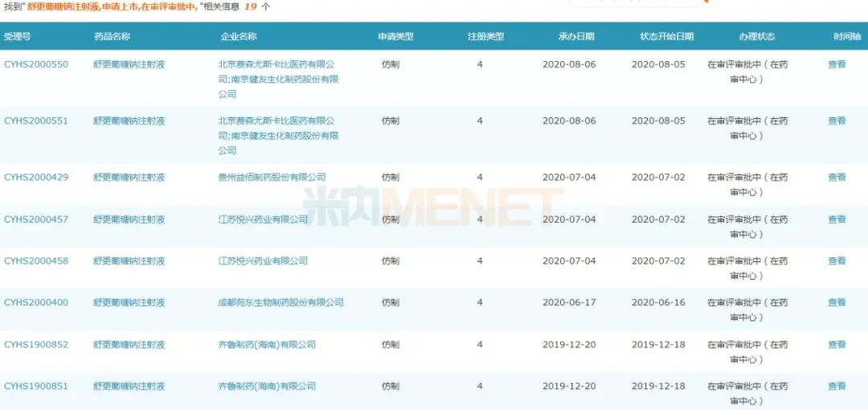Select drug name 舒更葡糖钠注射液 in CYHS2000400 row
868x410 pixels.
pos(129,302)
